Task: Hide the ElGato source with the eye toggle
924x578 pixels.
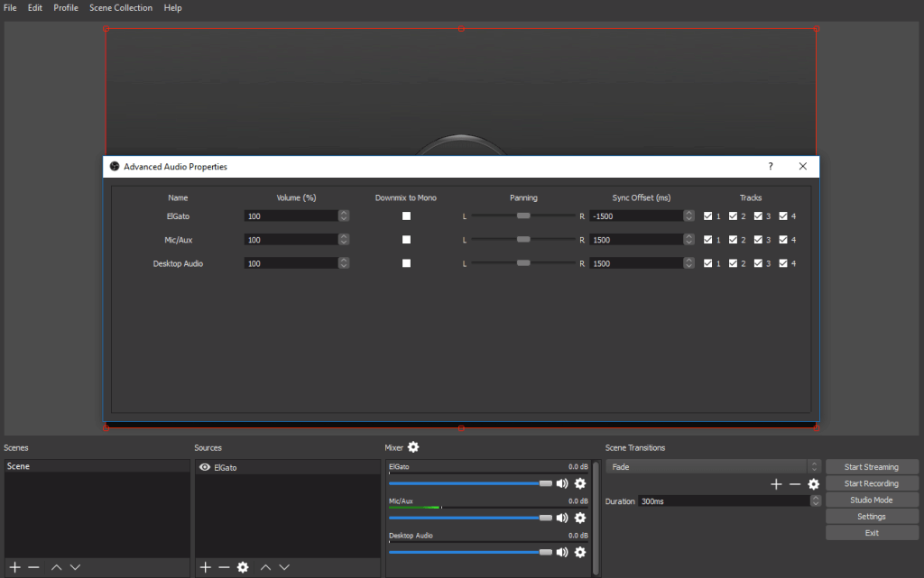Action: [204, 467]
